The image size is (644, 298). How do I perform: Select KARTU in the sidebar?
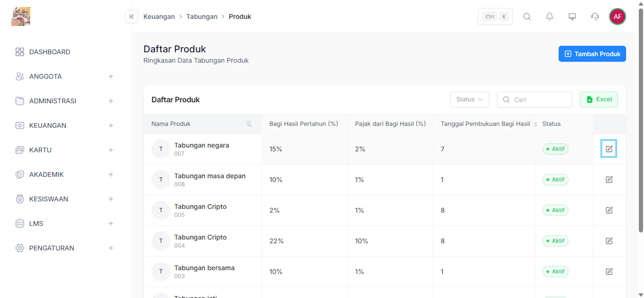click(x=40, y=150)
